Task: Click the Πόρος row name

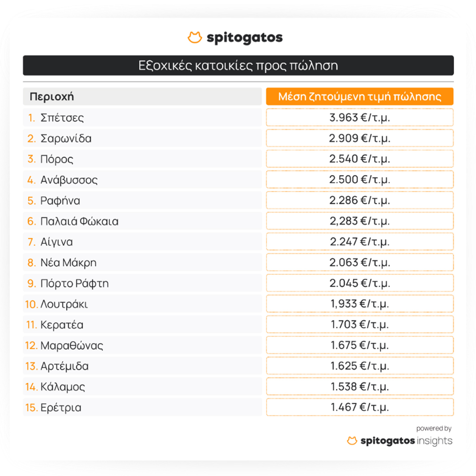Action: pyautogui.click(x=57, y=159)
